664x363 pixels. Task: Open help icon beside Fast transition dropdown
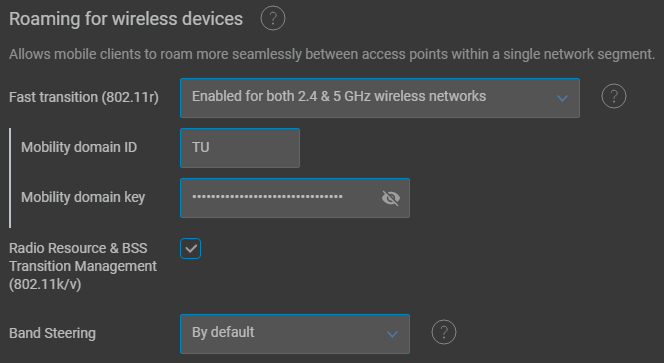pos(614,97)
